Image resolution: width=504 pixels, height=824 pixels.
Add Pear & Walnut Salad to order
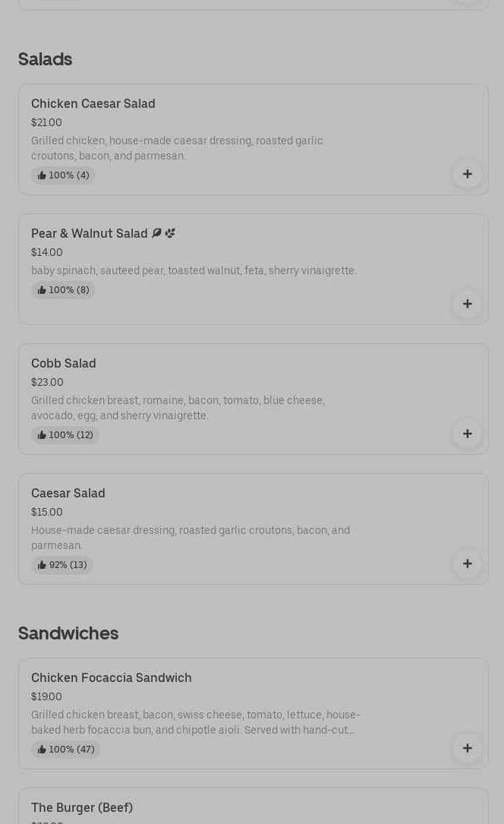[467, 304]
